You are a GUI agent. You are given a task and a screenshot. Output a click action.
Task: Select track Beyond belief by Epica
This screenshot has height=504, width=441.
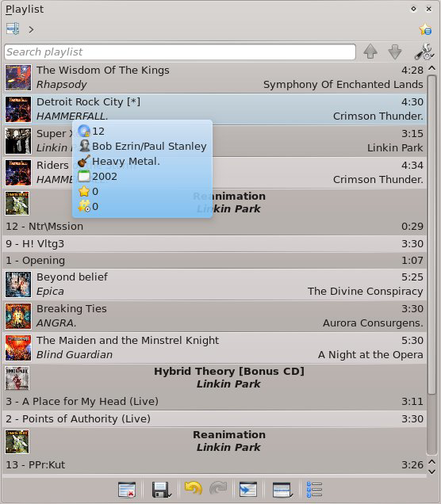[x=214, y=284]
